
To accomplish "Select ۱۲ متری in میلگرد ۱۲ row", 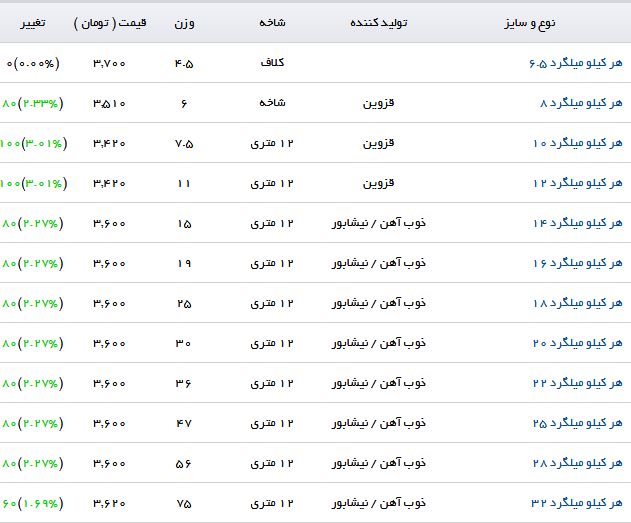I will click(x=272, y=183).
